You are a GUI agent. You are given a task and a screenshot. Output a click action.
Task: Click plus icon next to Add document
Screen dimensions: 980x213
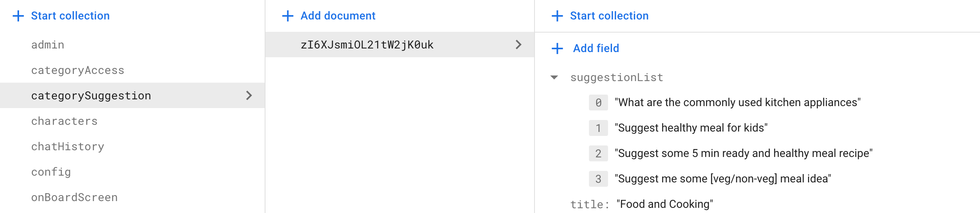point(287,16)
